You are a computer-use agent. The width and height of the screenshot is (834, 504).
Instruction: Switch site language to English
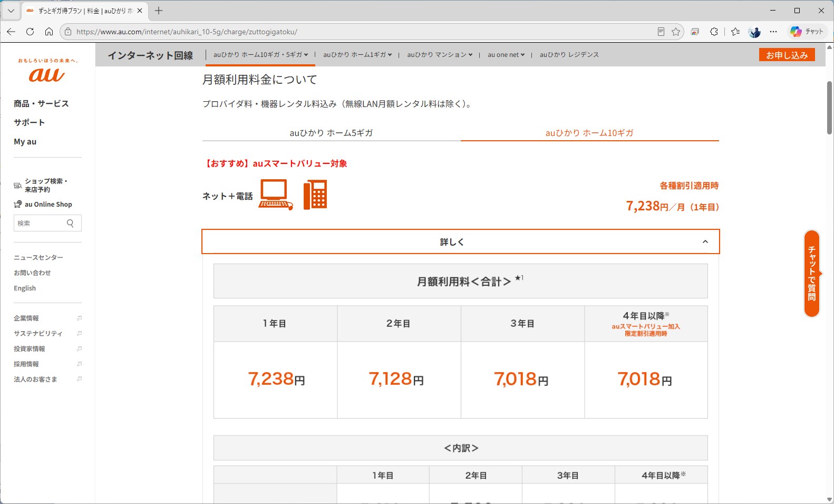tap(25, 288)
